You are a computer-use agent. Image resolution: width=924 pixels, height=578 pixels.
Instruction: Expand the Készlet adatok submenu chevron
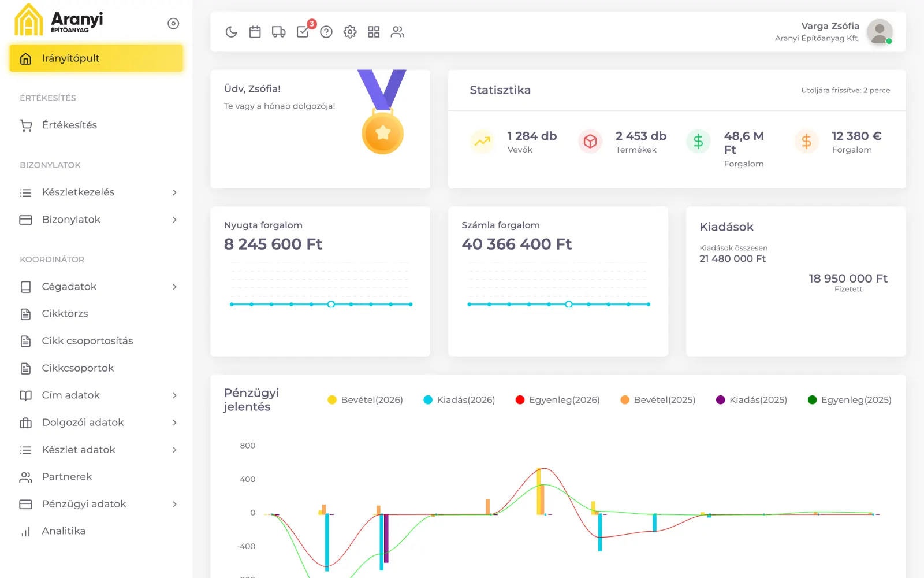click(174, 450)
